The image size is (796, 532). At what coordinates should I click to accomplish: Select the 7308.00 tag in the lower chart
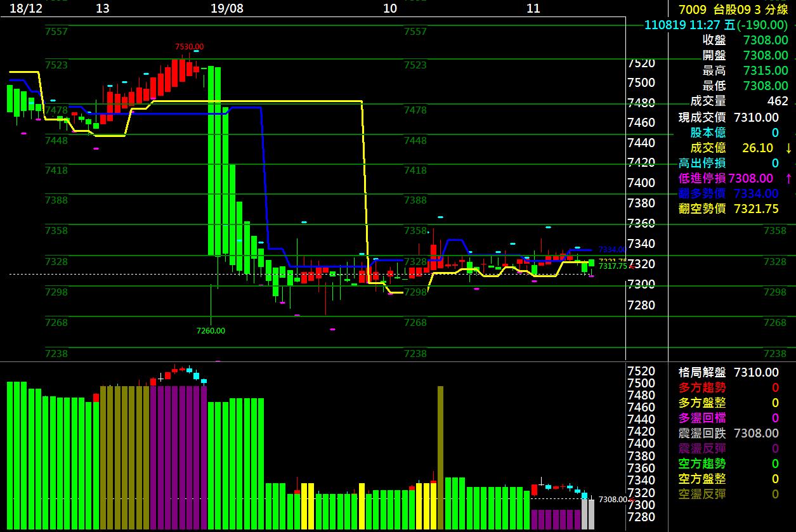(x=613, y=500)
